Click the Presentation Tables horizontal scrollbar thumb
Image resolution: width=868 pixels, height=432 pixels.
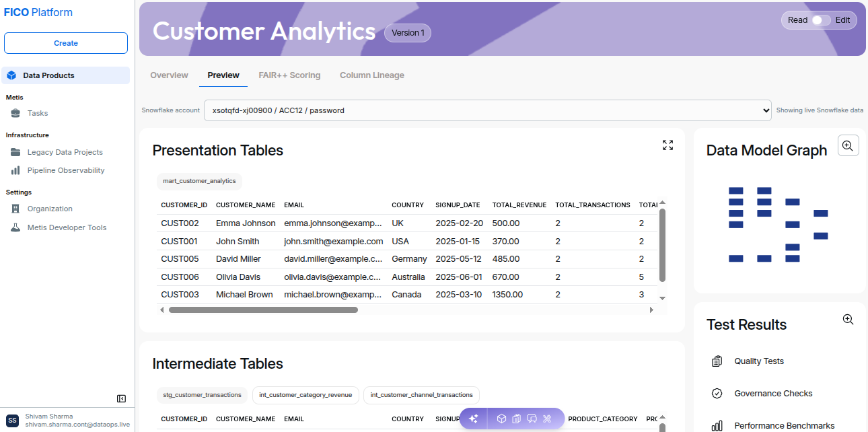[263, 310]
